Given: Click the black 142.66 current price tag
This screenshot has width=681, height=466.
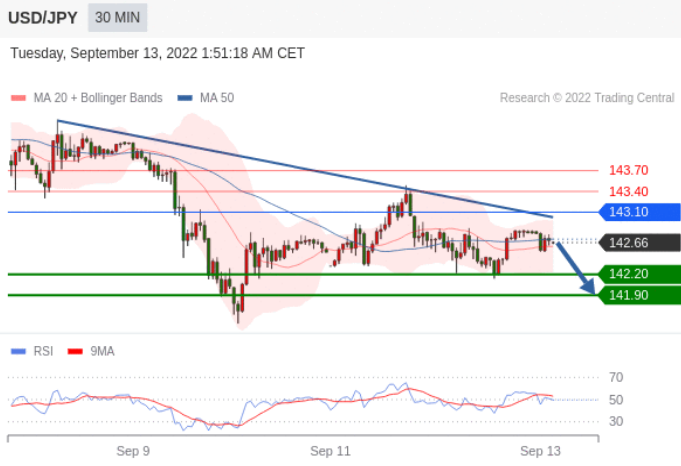Looking at the screenshot, I should pyautogui.click(x=640, y=243).
